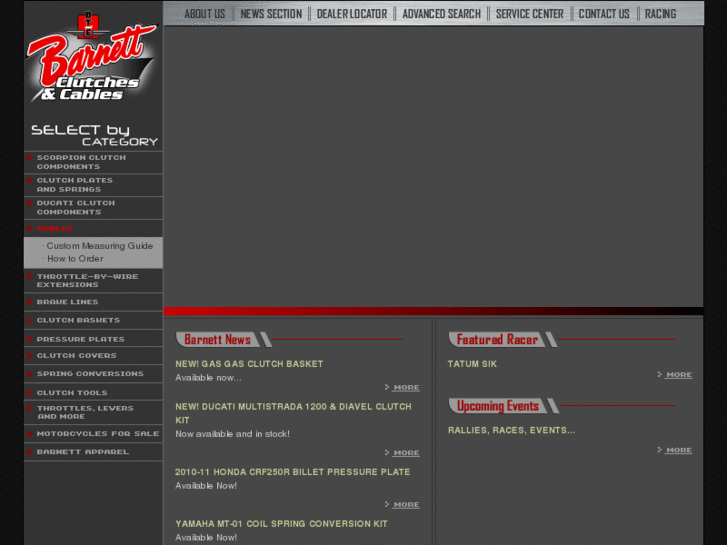Click red arrow beside Scorpion Clutch Components
Viewport: 727px width, 545px height.
click(x=30, y=157)
